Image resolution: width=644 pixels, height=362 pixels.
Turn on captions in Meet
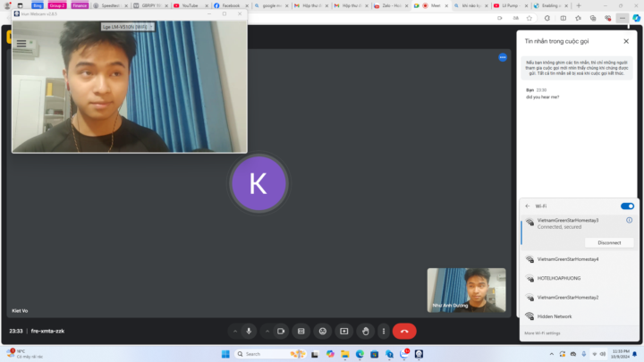tap(301, 332)
